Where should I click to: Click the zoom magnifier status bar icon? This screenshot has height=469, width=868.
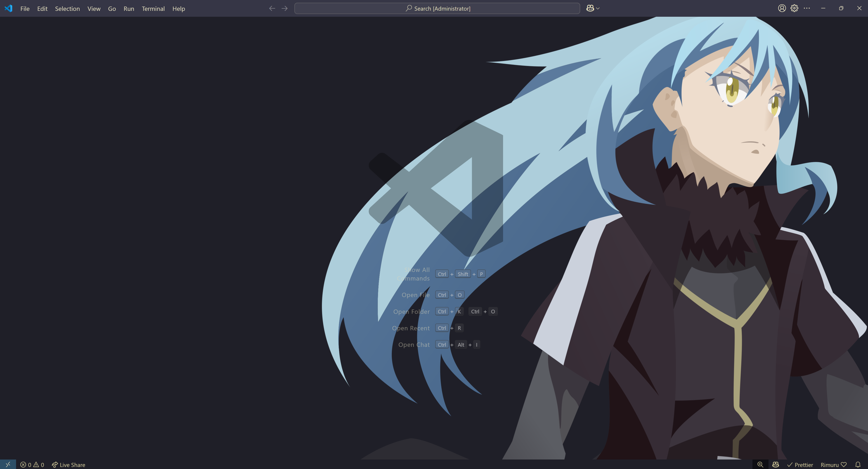(x=760, y=464)
